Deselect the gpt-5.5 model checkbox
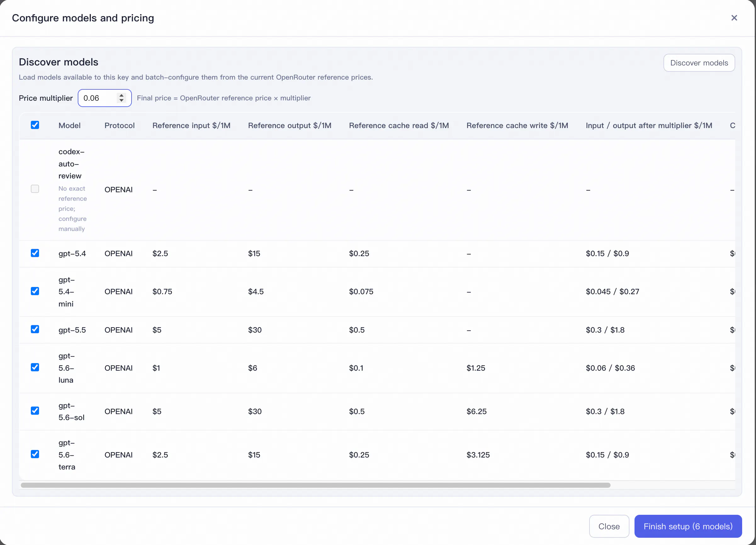The height and width of the screenshot is (545, 756). pyautogui.click(x=35, y=329)
